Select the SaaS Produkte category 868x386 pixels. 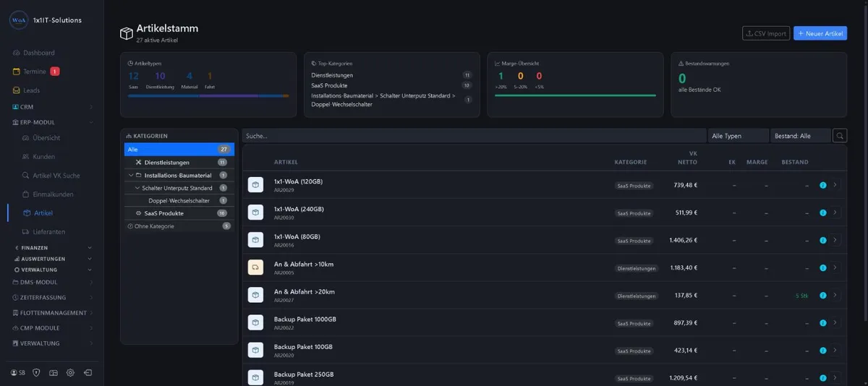[x=179, y=213]
